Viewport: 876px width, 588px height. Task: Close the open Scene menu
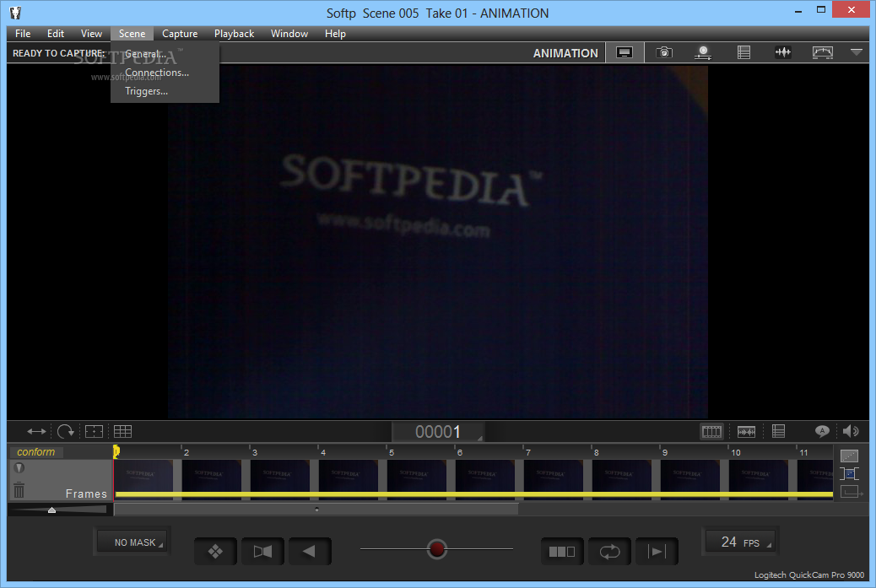pyautogui.click(x=132, y=34)
